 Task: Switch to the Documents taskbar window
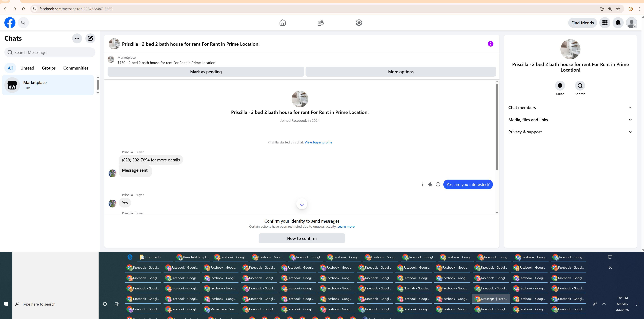(155, 257)
